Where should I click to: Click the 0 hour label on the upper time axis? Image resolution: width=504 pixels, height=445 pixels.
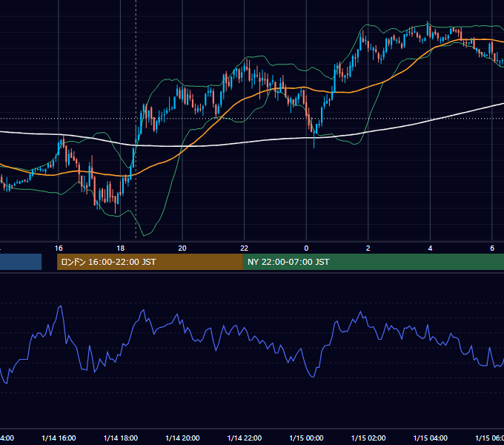coord(306,248)
